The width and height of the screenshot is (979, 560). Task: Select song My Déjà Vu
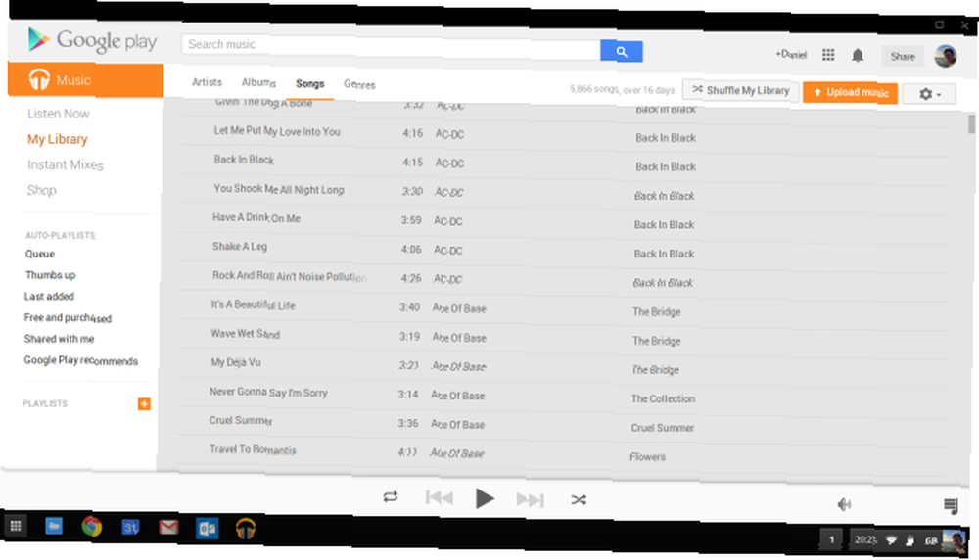pos(235,362)
